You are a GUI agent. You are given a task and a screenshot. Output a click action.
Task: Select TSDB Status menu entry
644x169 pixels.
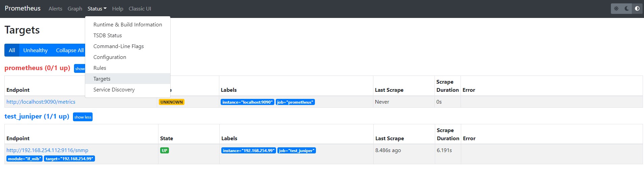pos(107,35)
